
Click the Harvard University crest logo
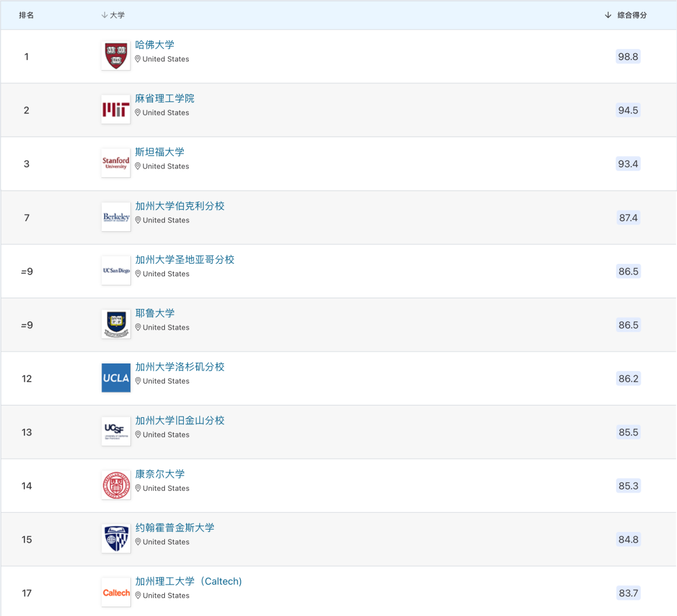[116, 56]
